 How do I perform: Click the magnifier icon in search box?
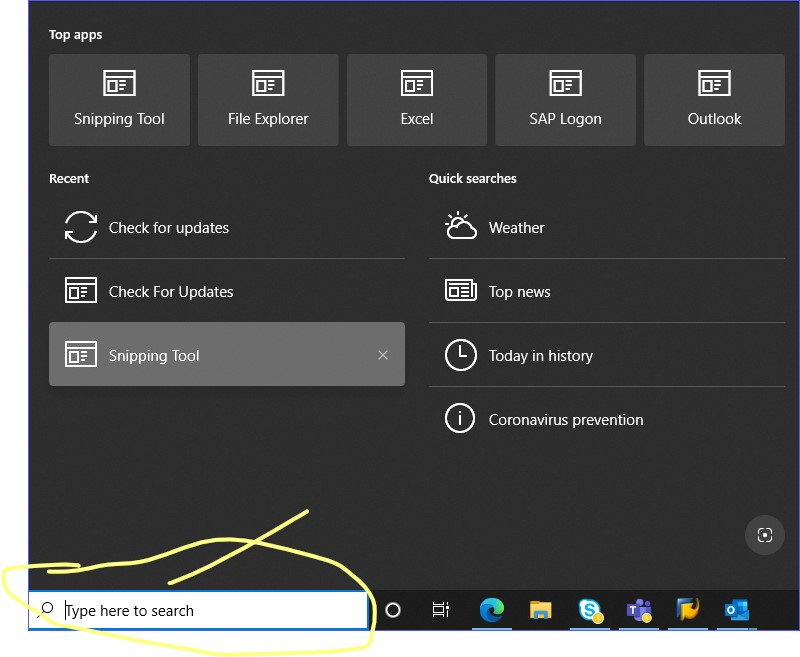tap(46, 610)
